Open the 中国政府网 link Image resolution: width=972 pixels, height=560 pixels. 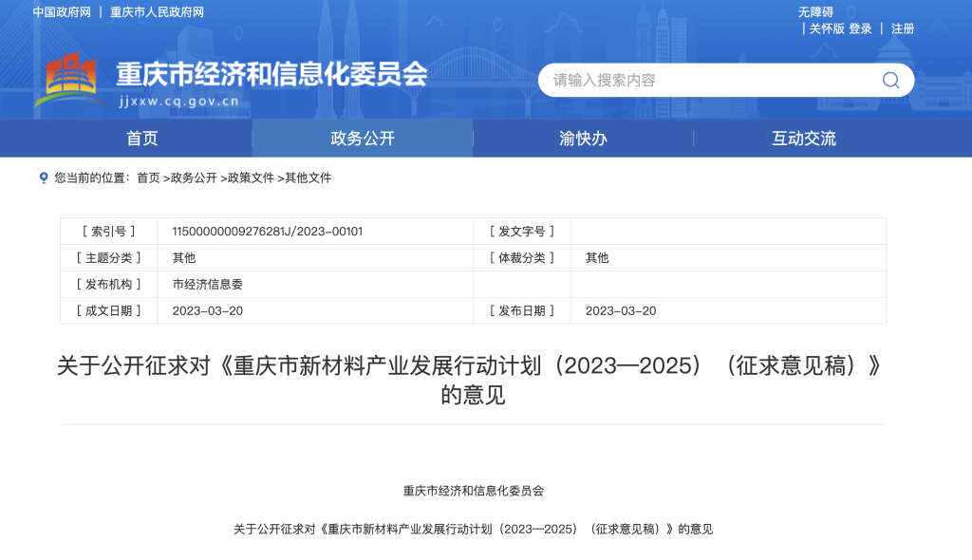(x=62, y=12)
